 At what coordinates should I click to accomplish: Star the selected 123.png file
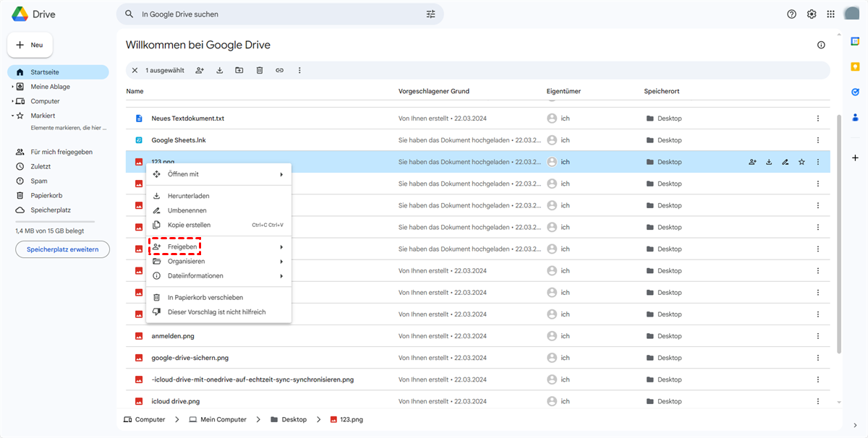click(801, 162)
